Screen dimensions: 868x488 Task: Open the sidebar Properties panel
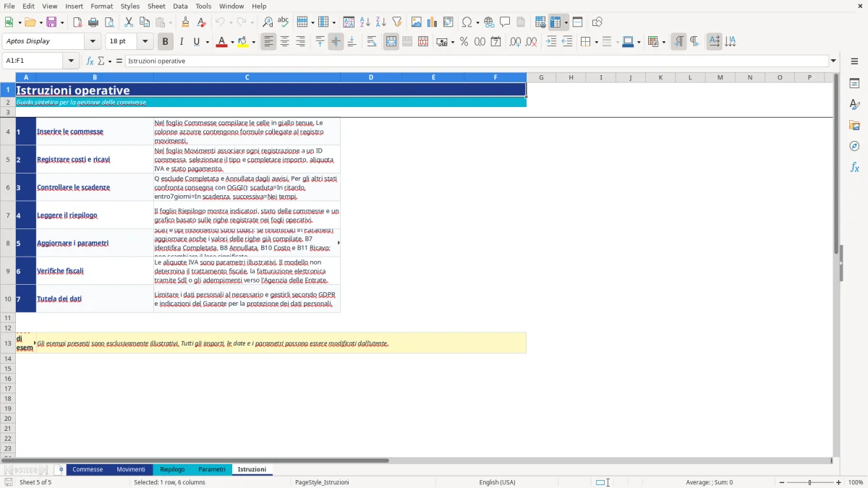(x=854, y=83)
